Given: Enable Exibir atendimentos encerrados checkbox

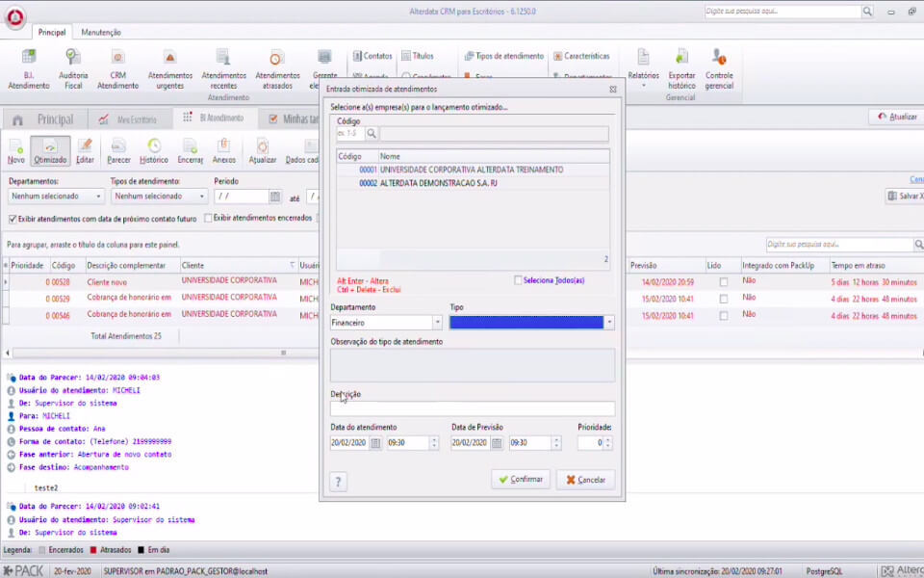Looking at the screenshot, I should point(208,219).
